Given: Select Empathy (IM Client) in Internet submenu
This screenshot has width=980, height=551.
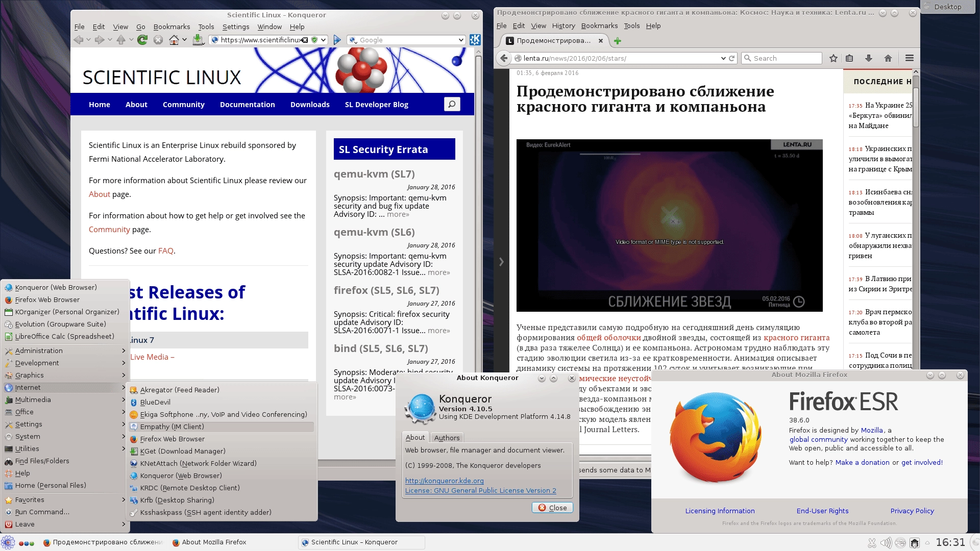Looking at the screenshot, I should coord(221,427).
